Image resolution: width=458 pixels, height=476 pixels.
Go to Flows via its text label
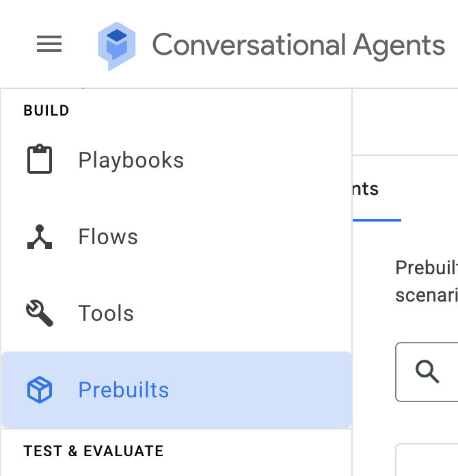[x=108, y=237]
